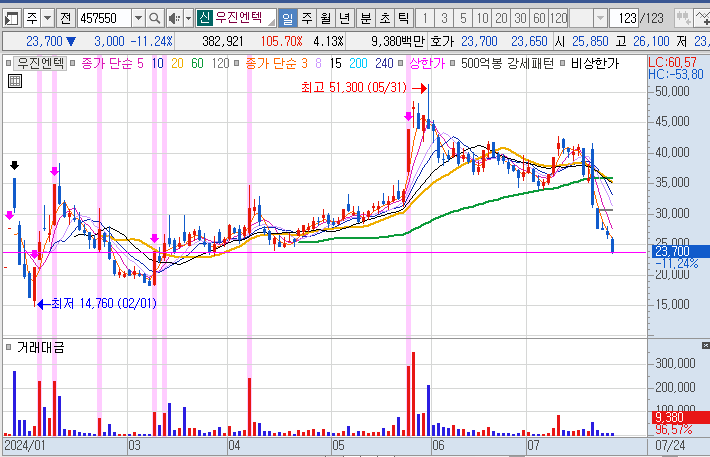Toggle the square before 거래대금 label

[8, 347]
